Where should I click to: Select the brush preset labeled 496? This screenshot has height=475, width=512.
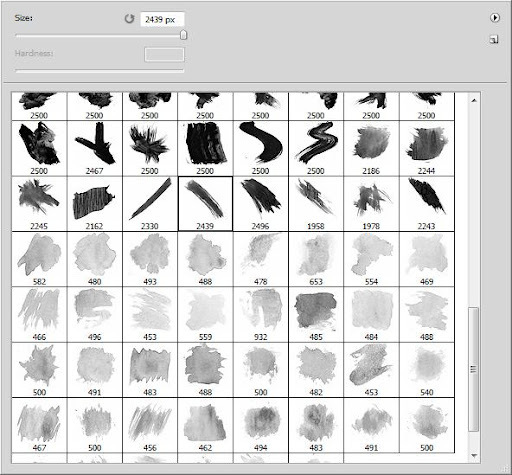point(95,314)
